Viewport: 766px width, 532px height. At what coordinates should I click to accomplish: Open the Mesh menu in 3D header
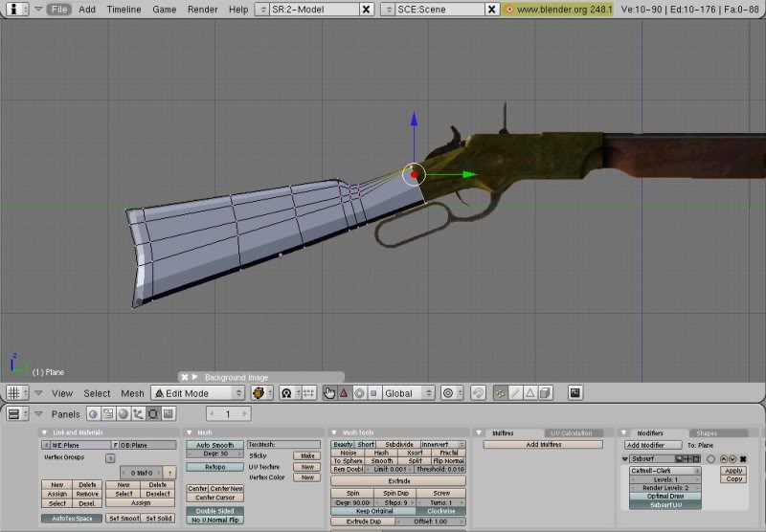(132, 393)
